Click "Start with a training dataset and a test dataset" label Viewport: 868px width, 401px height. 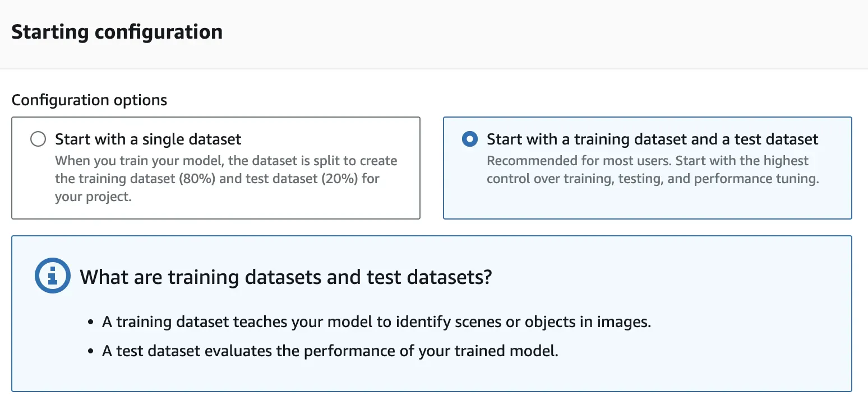coord(652,139)
